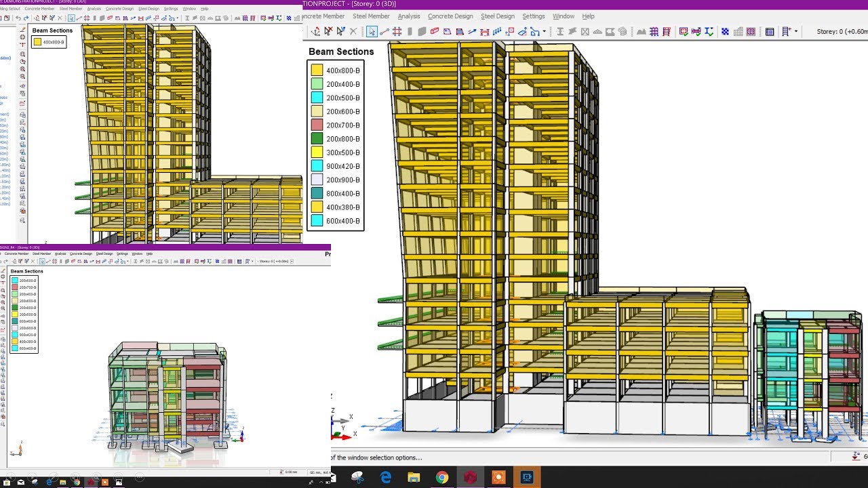Open the Concrete Design menu

[x=450, y=16]
